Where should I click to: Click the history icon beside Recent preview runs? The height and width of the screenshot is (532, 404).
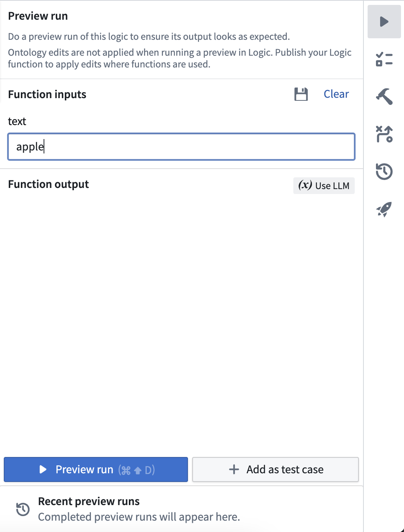click(23, 509)
